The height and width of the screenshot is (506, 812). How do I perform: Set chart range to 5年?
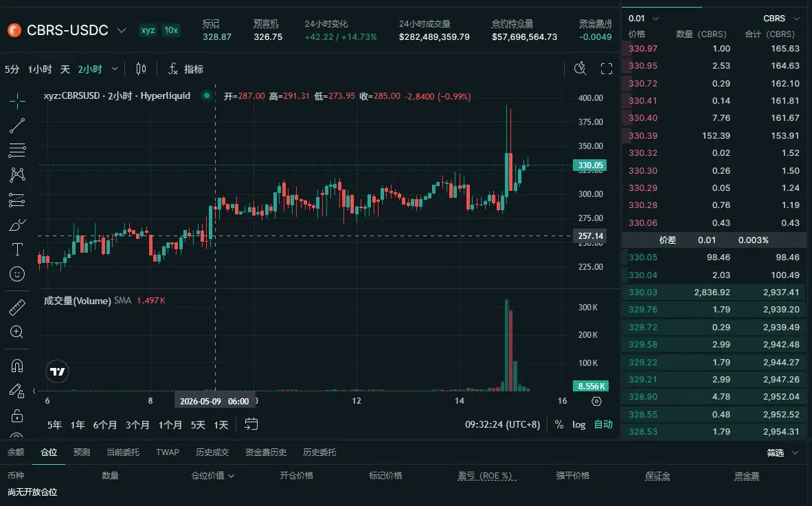point(54,425)
